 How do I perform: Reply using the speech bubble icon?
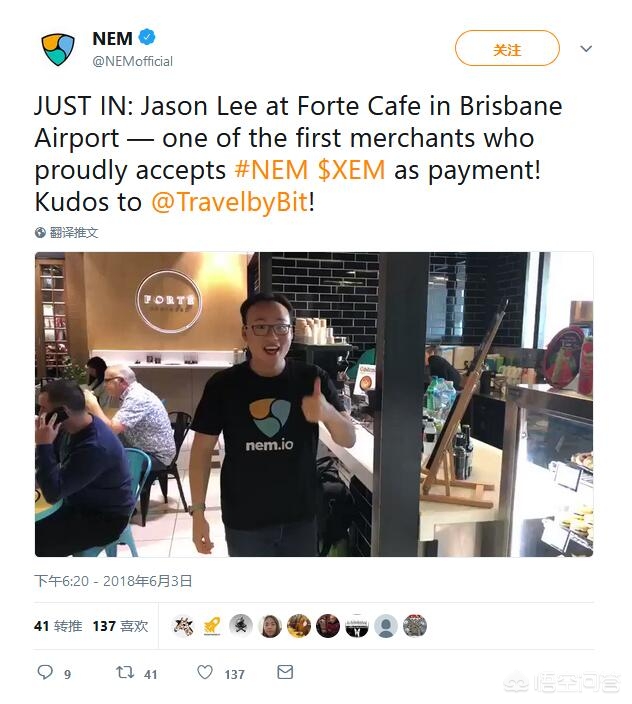coord(45,672)
